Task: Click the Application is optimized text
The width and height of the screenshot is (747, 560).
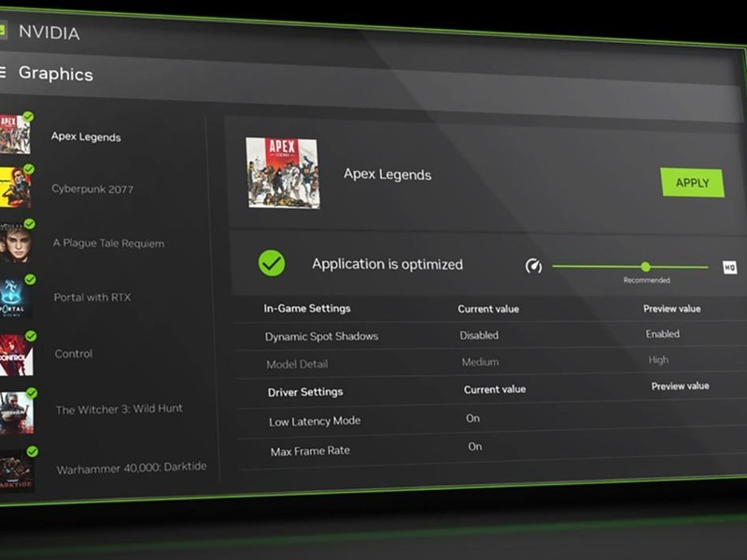Action: point(388,264)
